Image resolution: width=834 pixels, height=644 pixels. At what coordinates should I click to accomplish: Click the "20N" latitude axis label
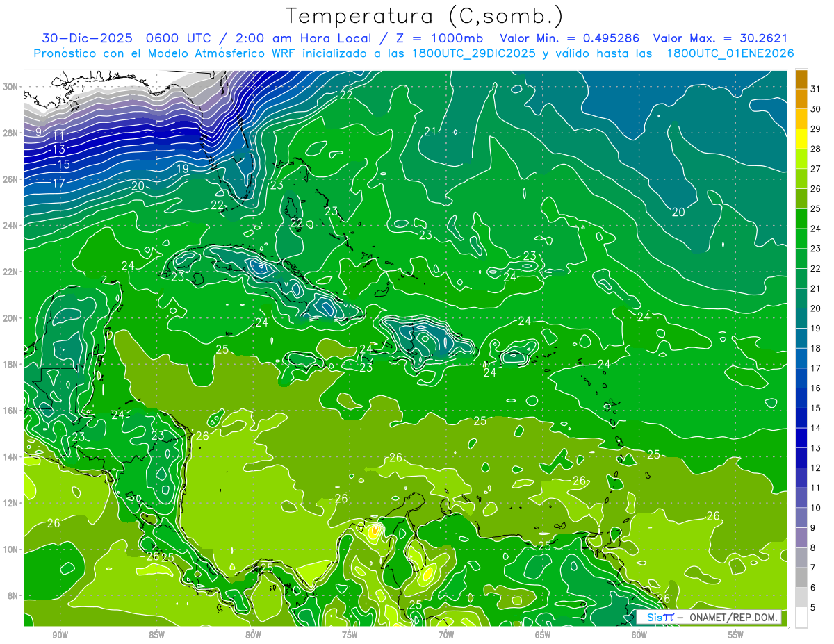12,318
